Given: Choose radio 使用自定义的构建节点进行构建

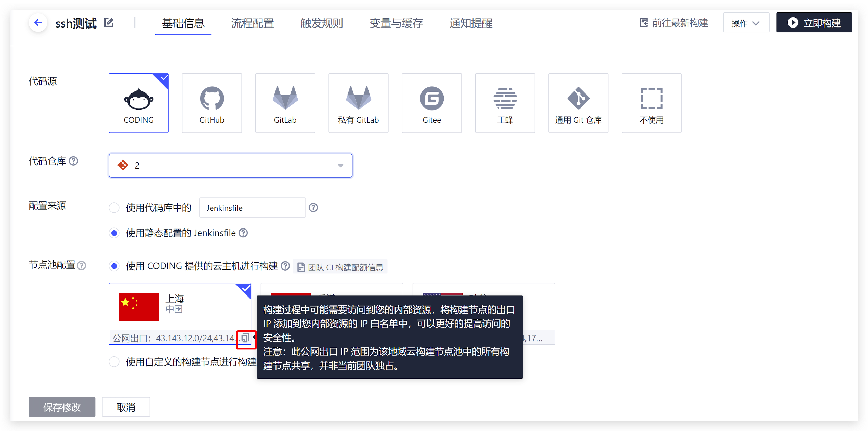Looking at the screenshot, I should pos(114,361).
